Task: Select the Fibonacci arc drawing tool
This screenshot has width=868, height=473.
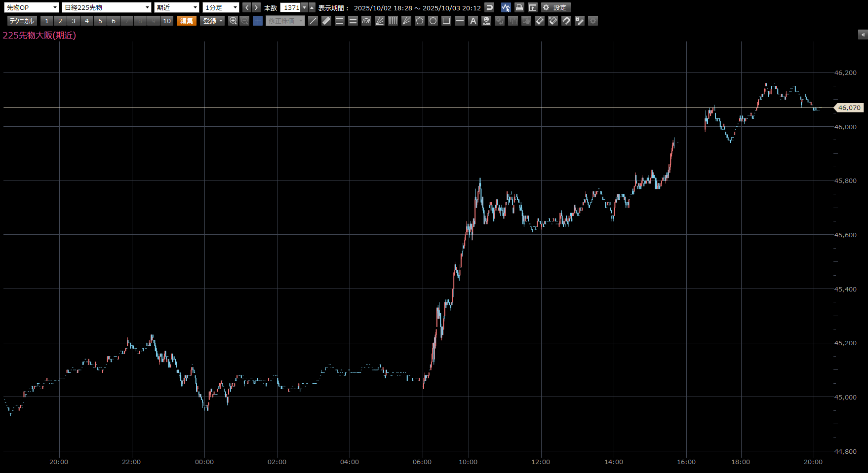Action: [366, 21]
